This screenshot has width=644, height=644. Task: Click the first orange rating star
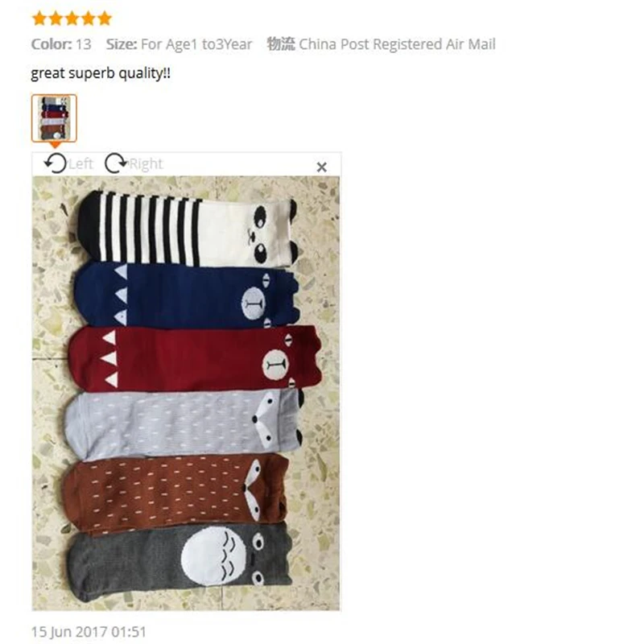click(39, 19)
